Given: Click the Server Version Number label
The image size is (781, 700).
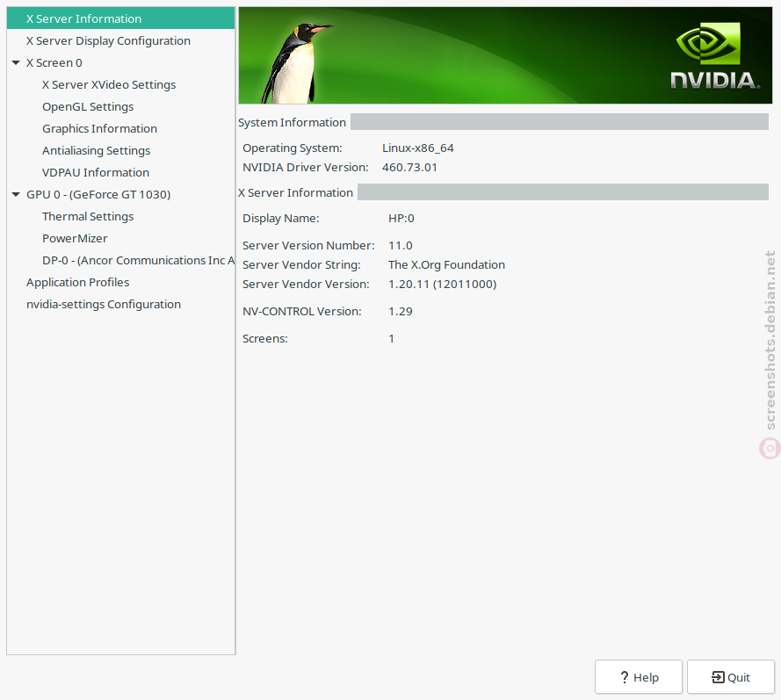Looking at the screenshot, I should coord(308,245).
